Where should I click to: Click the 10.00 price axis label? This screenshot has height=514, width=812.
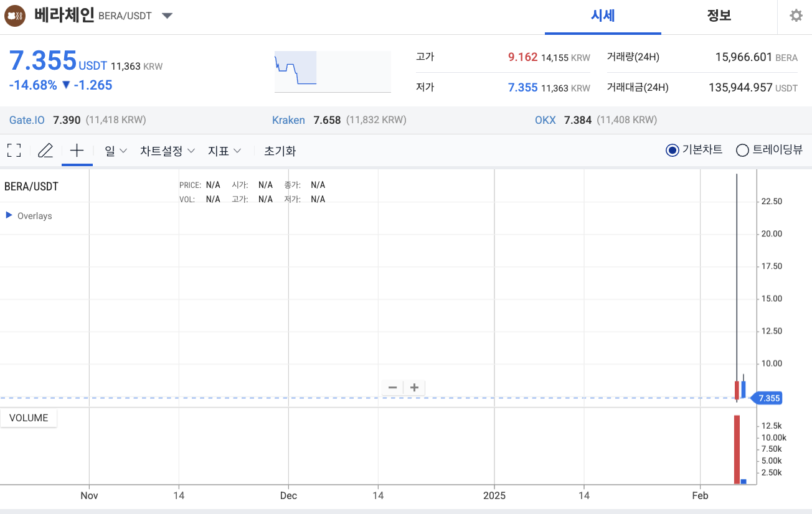point(772,363)
